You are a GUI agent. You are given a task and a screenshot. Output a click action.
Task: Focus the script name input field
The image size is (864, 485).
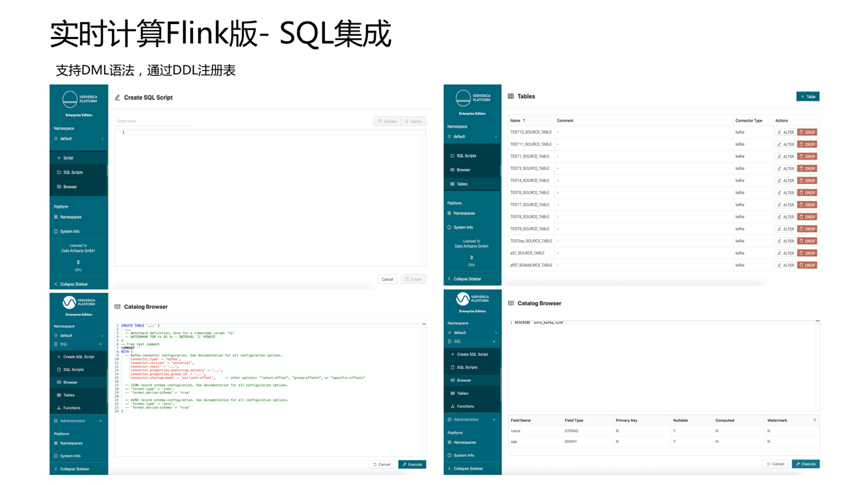tap(154, 121)
